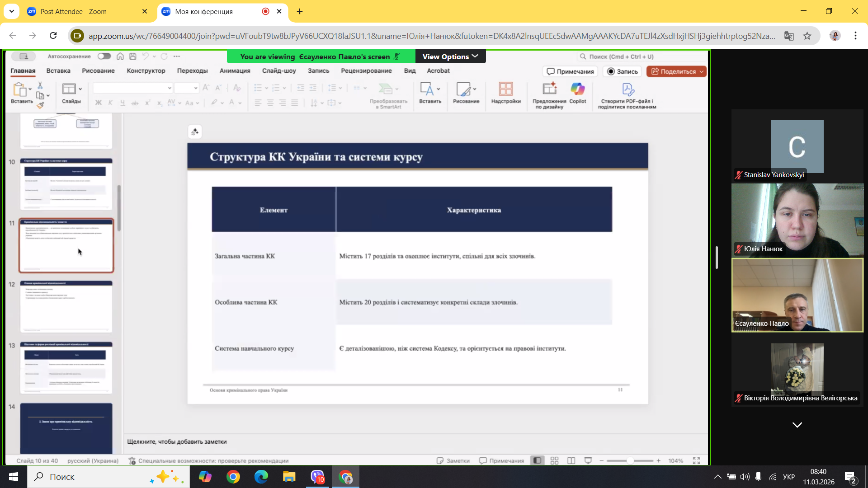Click the Copilot icon in ribbon
Screen dimensions: 868x488
577,89
